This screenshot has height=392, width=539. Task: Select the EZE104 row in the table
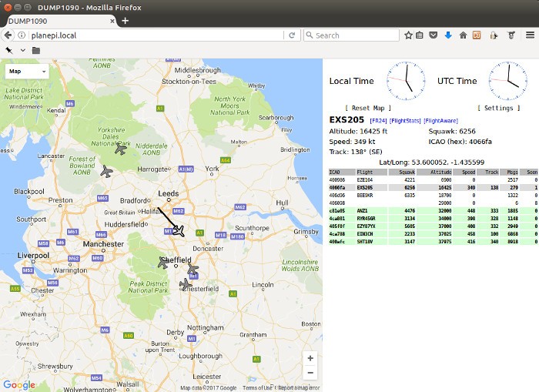tap(434, 180)
